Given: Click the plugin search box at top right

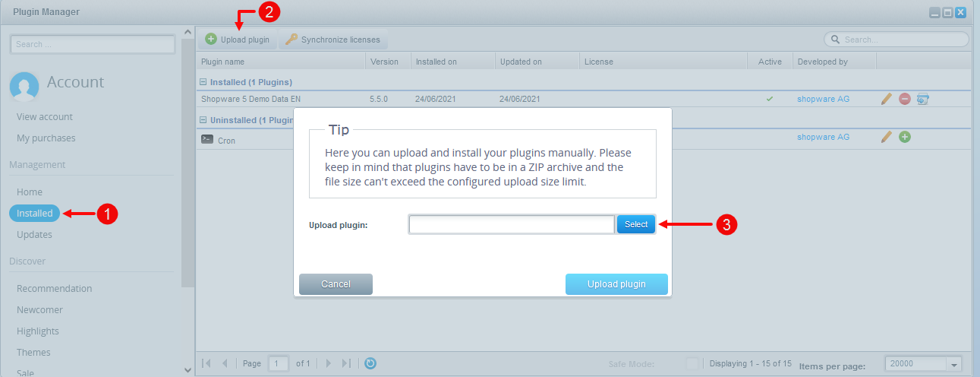Looking at the screenshot, I should pyautogui.click(x=903, y=40).
